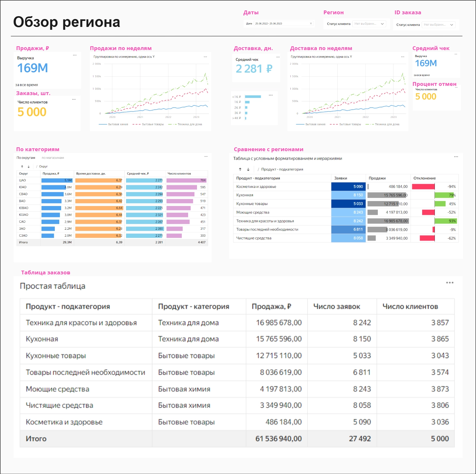Open the three-dot menu of the Продажи по неделям chart
This screenshot has height=474, width=476.
(x=205, y=57)
